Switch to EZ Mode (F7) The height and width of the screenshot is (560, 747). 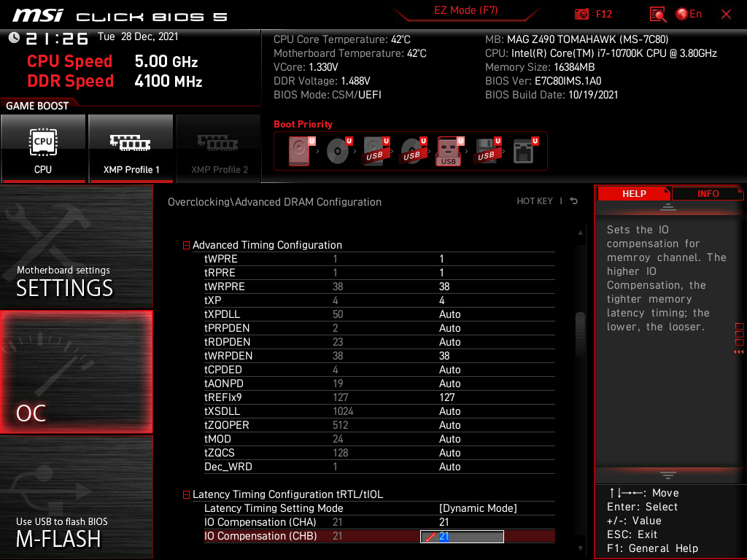click(466, 10)
